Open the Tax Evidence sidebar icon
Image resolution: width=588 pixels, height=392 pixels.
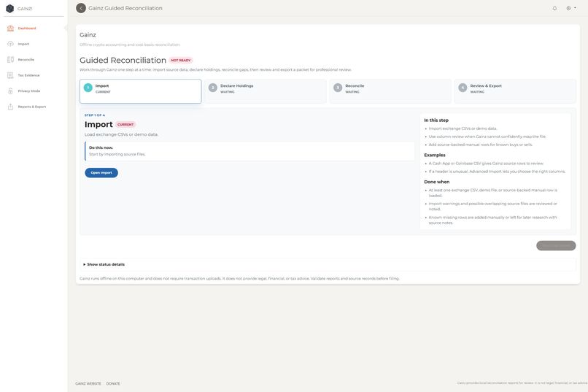[x=10, y=75]
